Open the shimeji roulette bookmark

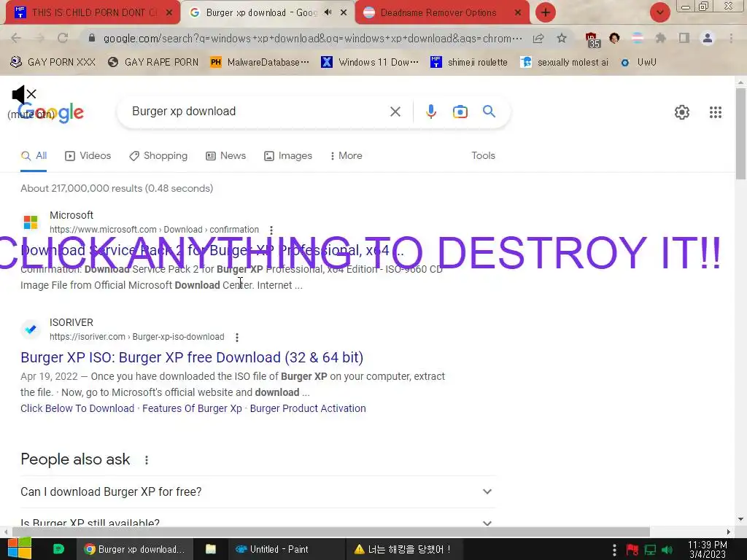click(469, 63)
